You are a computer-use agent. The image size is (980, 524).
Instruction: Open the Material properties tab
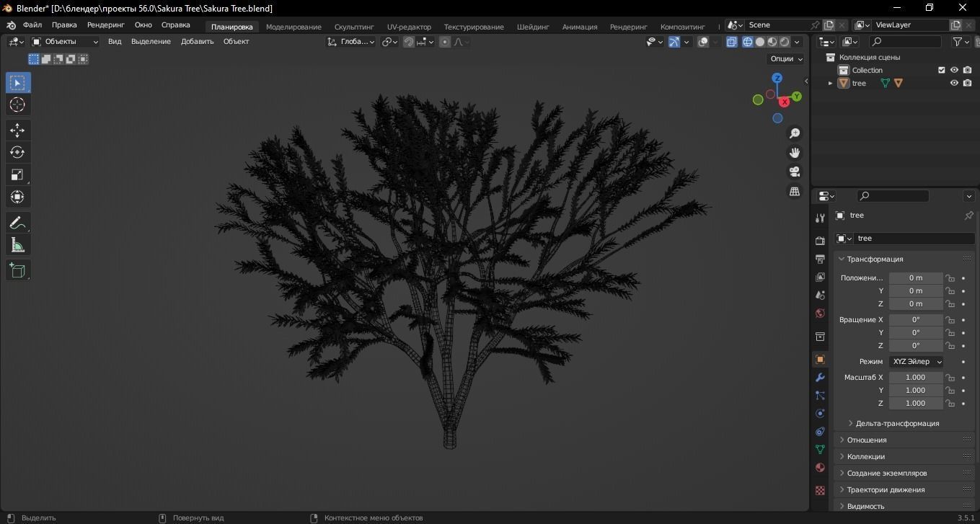point(820,467)
